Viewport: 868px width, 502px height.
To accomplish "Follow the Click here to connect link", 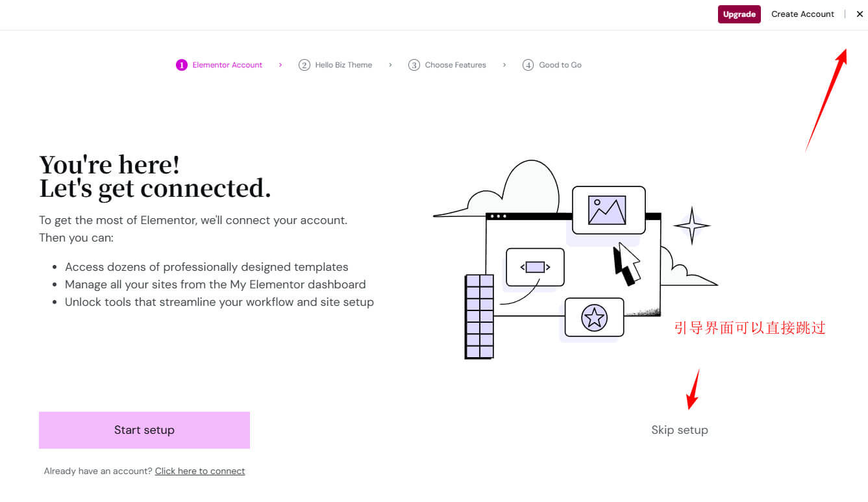I will [199, 471].
